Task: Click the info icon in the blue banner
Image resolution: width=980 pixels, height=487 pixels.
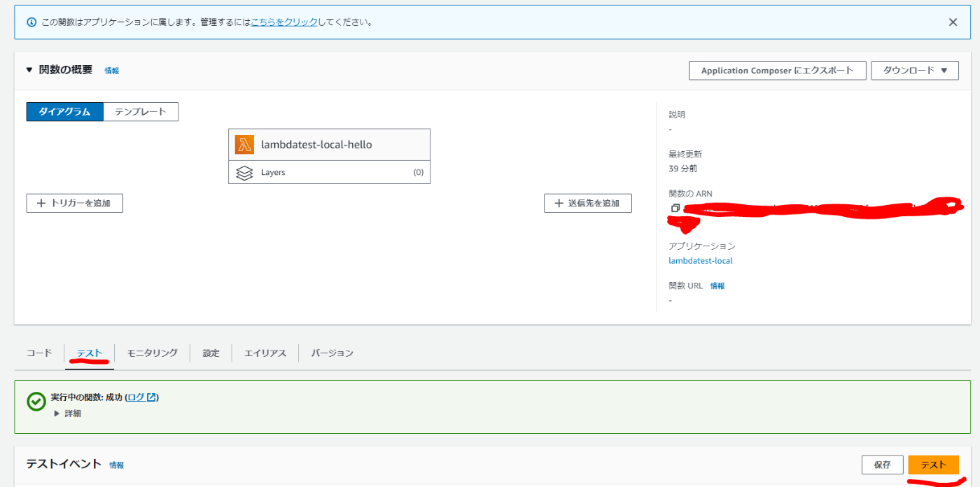Action: point(31,22)
